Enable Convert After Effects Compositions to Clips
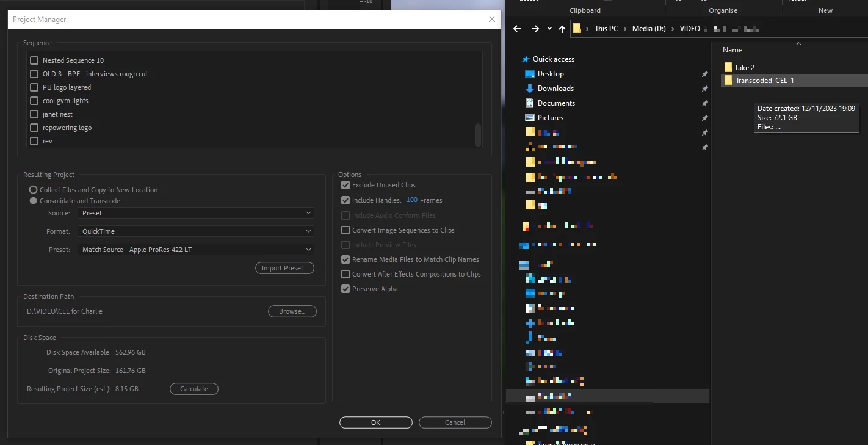 point(345,274)
